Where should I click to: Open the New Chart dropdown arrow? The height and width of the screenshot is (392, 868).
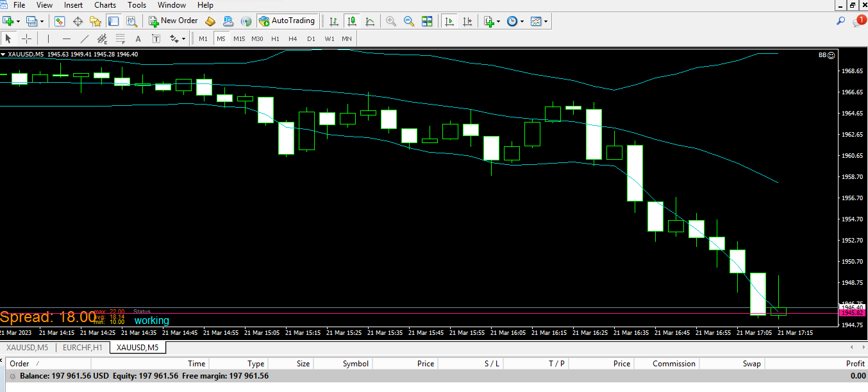pos(18,21)
